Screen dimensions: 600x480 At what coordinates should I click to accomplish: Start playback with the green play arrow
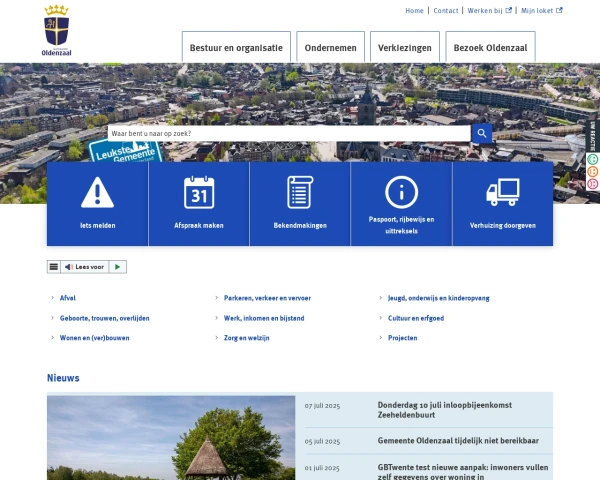pos(117,267)
